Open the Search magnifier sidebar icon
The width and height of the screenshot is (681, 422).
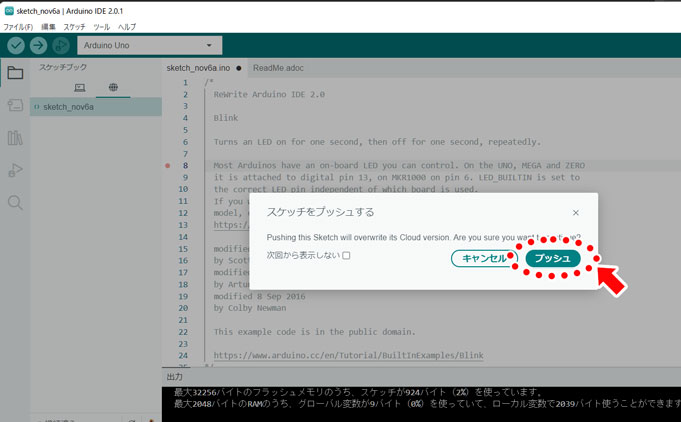pos(15,203)
